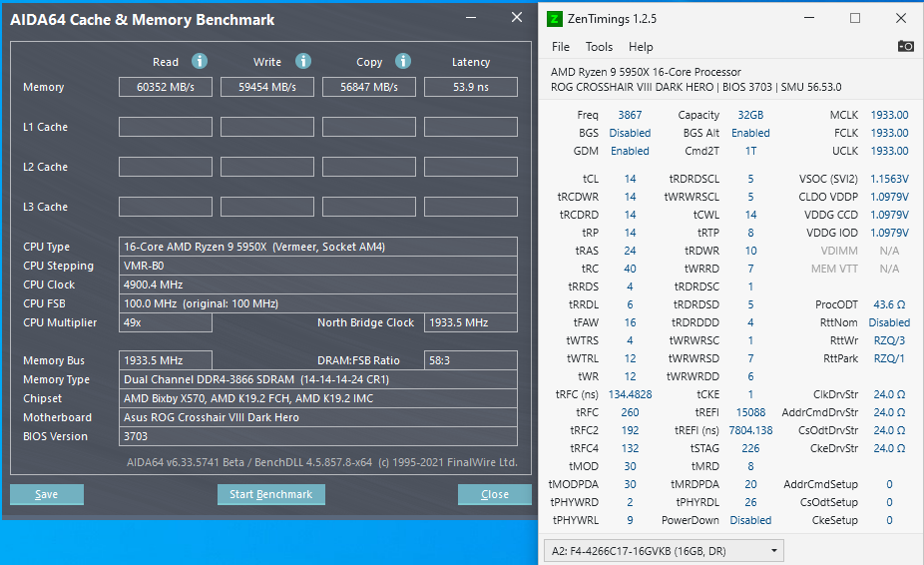Viewport: 924px width, 565px height.
Task: Open the Tools menu in ZenTimings
Action: pos(599,47)
